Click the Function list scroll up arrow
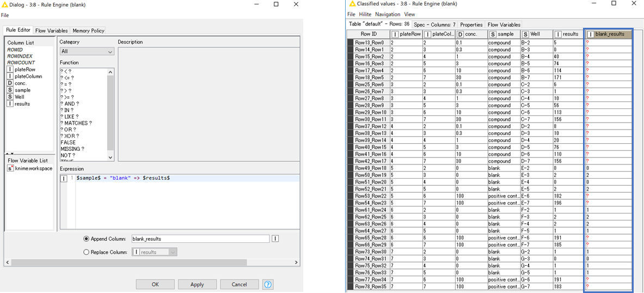The height and width of the screenshot is (293, 644). (x=110, y=72)
